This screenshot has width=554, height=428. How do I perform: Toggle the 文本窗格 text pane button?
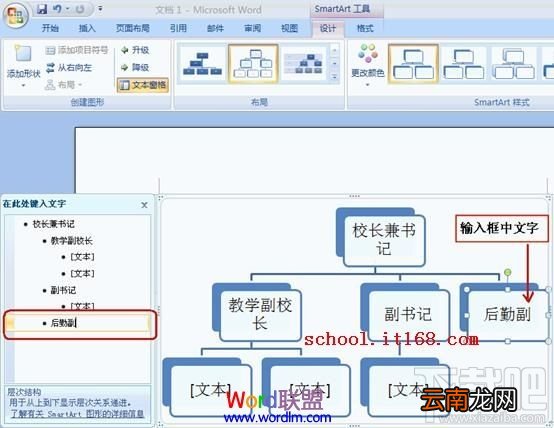click(143, 85)
